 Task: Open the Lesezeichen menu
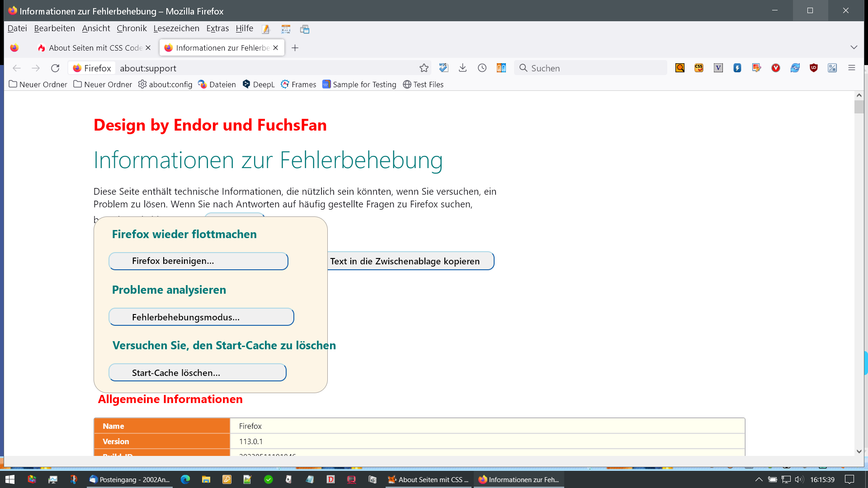[176, 28]
